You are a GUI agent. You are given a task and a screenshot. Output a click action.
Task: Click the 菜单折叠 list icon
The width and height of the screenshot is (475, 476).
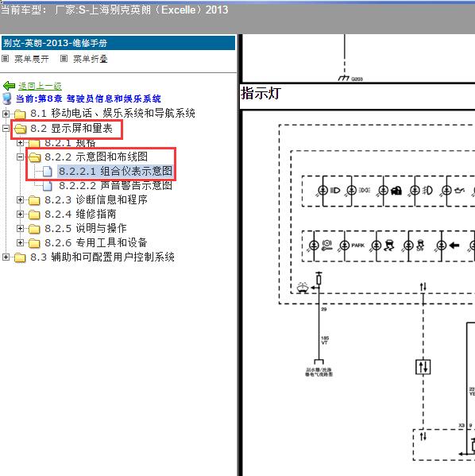pos(64,58)
